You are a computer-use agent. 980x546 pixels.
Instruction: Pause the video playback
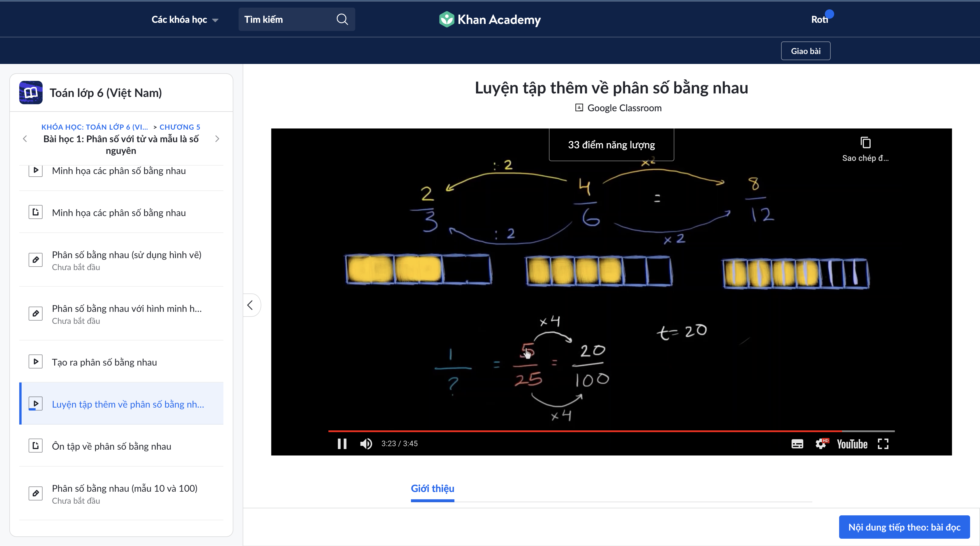[342, 444]
